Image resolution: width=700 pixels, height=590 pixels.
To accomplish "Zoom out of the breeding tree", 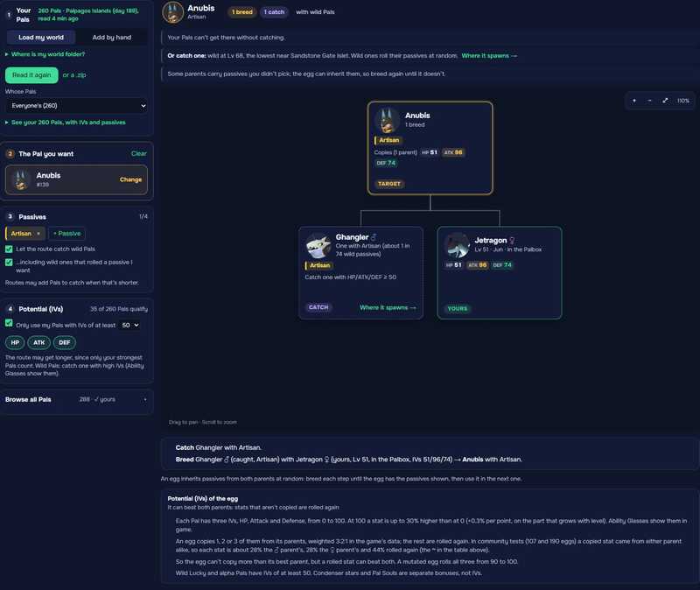I will 649,101.
